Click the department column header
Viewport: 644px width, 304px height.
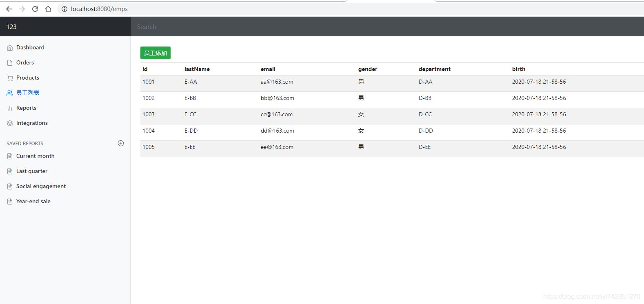(x=435, y=69)
